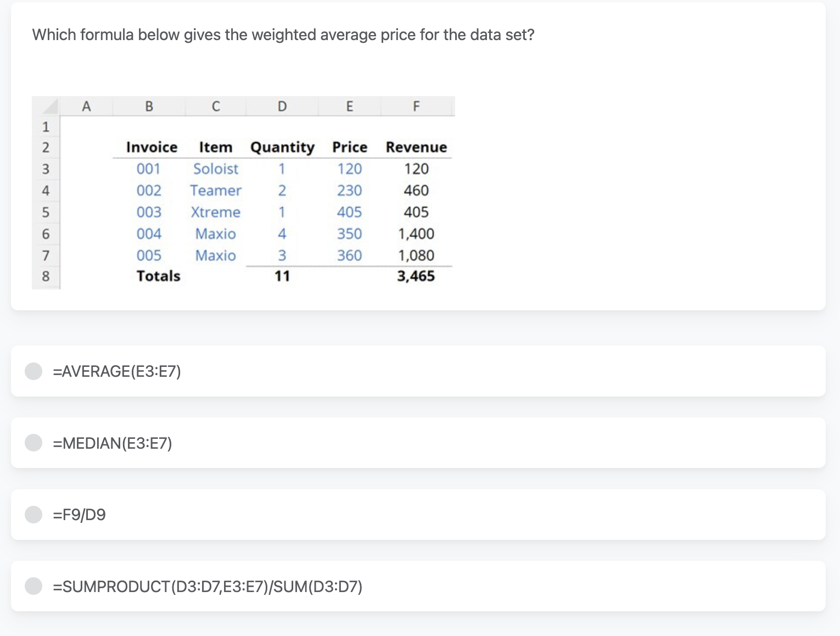Select invoice number 001 cell
Screen dimensions: 840x636
[149, 169]
